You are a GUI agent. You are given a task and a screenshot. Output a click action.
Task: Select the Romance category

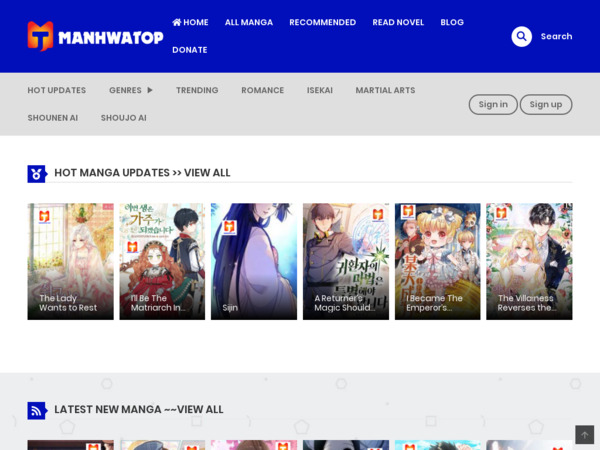click(x=262, y=90)
